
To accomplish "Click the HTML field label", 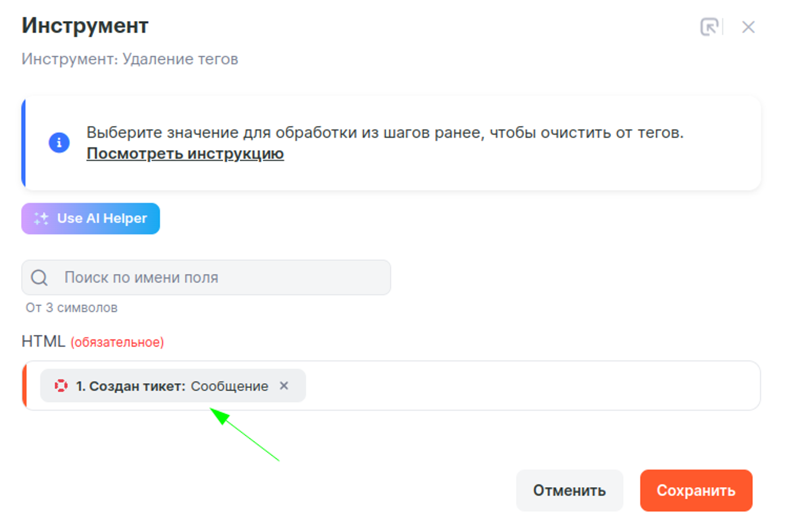I will pos(43,341).
